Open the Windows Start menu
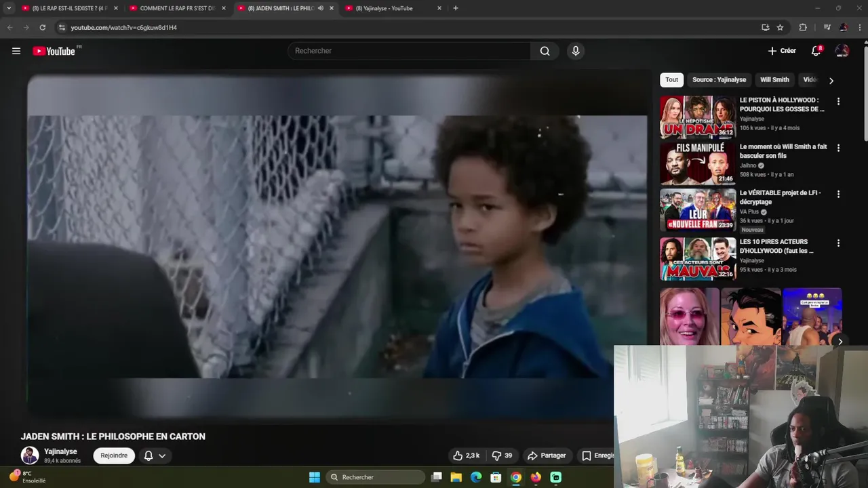This screenshot has height=488, width=868. 315,477
